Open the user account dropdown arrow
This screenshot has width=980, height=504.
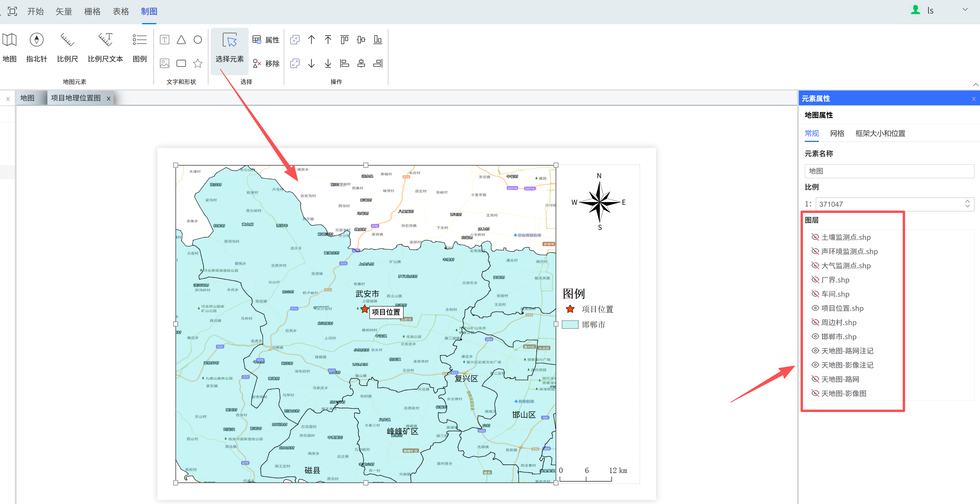pos(965,10)
